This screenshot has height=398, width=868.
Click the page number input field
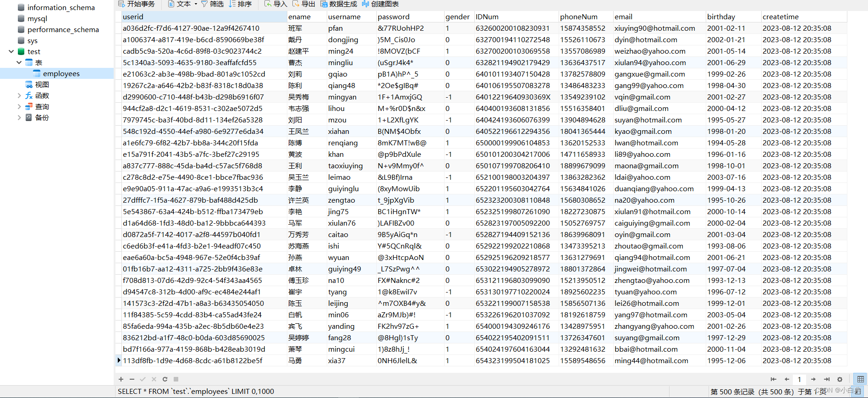tap(800, 379)
